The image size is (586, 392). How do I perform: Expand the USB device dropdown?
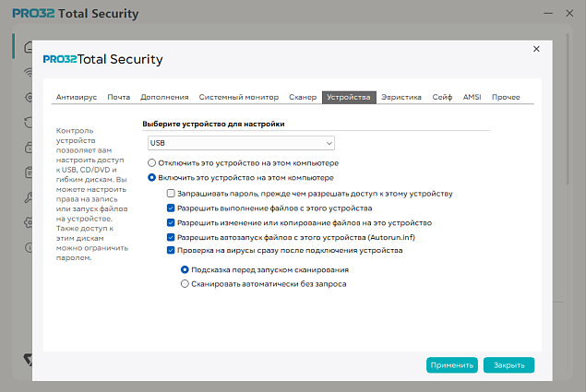241,143
